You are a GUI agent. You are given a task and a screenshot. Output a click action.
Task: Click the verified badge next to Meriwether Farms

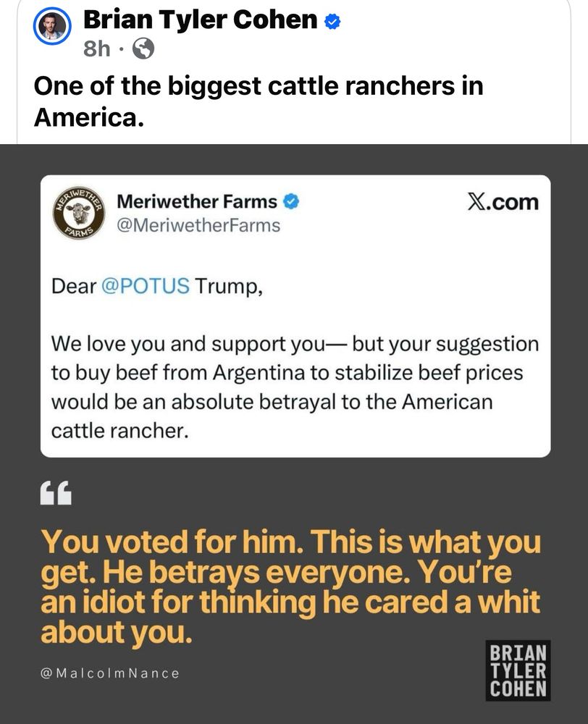[x=292, y=201]
